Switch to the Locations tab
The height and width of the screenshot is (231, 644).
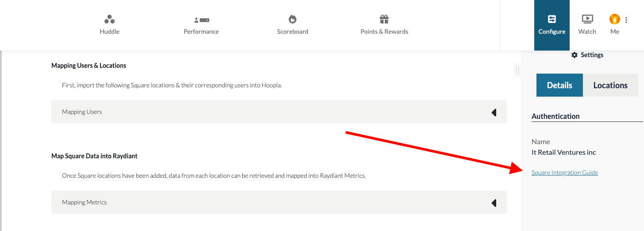pos(610,85)
